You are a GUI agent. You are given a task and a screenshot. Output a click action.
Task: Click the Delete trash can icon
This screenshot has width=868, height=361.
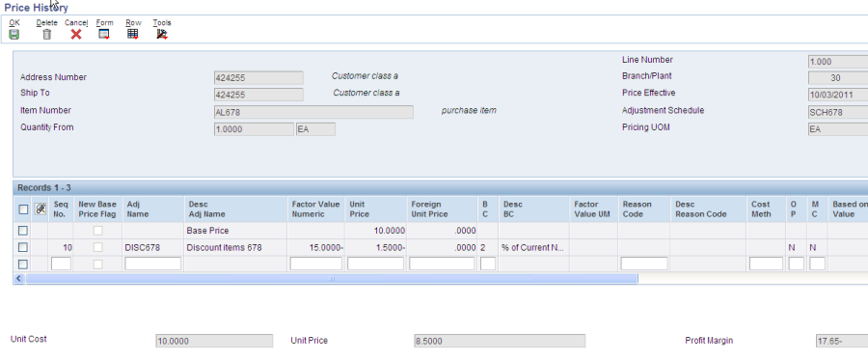[x=47, y=35]
